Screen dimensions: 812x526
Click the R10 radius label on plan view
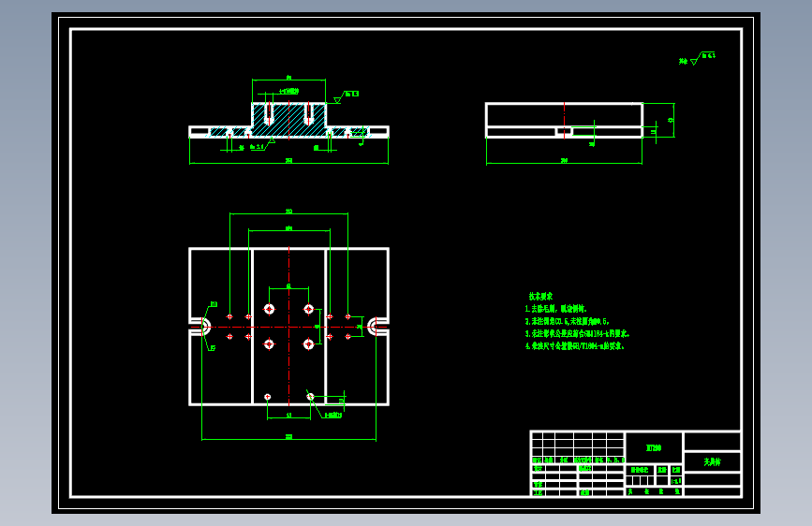pos(214,304)
